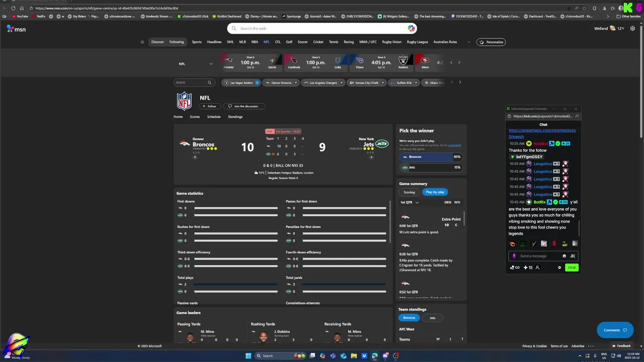Click the chat identity icon in Kick message box

point(514,256)
